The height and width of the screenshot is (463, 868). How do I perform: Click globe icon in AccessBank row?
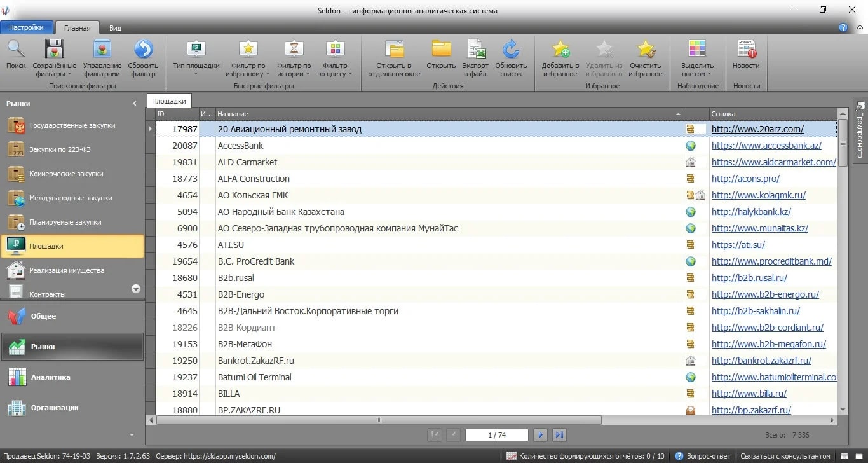tap(690, 146)
